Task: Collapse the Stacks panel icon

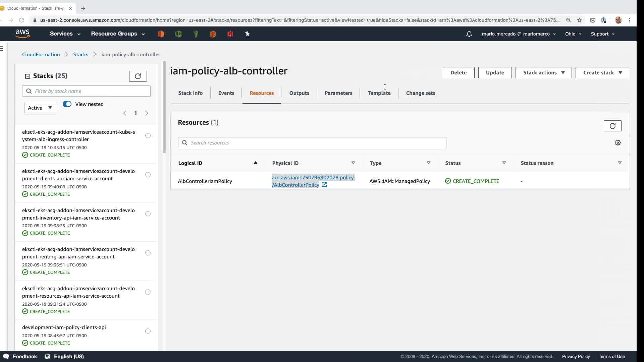Action: pyautogui.click(x=28, y=76)
